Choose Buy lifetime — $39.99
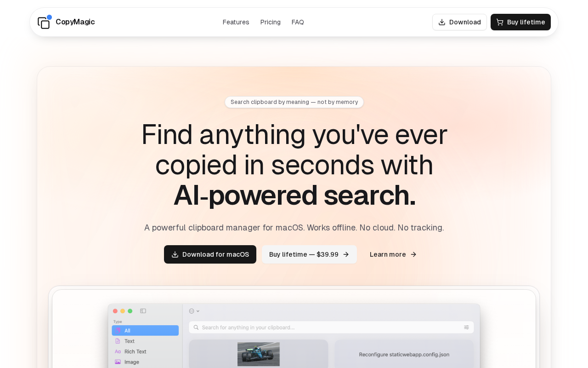Image resolution: width=588 pixels, height=368 pixels. (x=309, y=254)
